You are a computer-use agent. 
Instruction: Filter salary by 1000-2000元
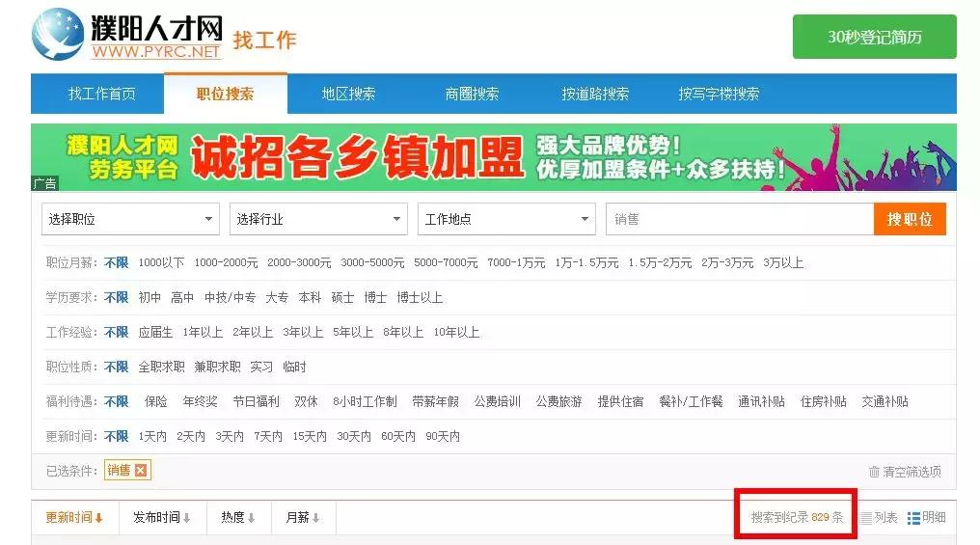(x=226, y=263)
